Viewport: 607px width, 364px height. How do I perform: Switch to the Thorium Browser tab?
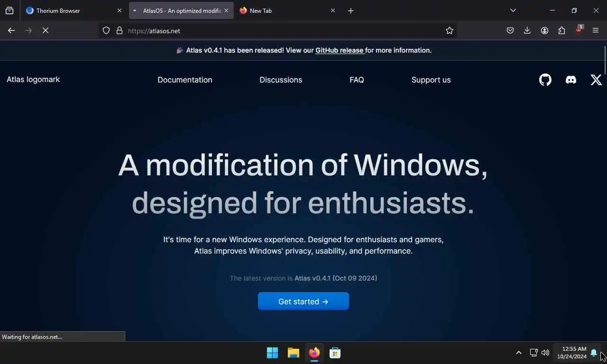click(x=74, y=10)
